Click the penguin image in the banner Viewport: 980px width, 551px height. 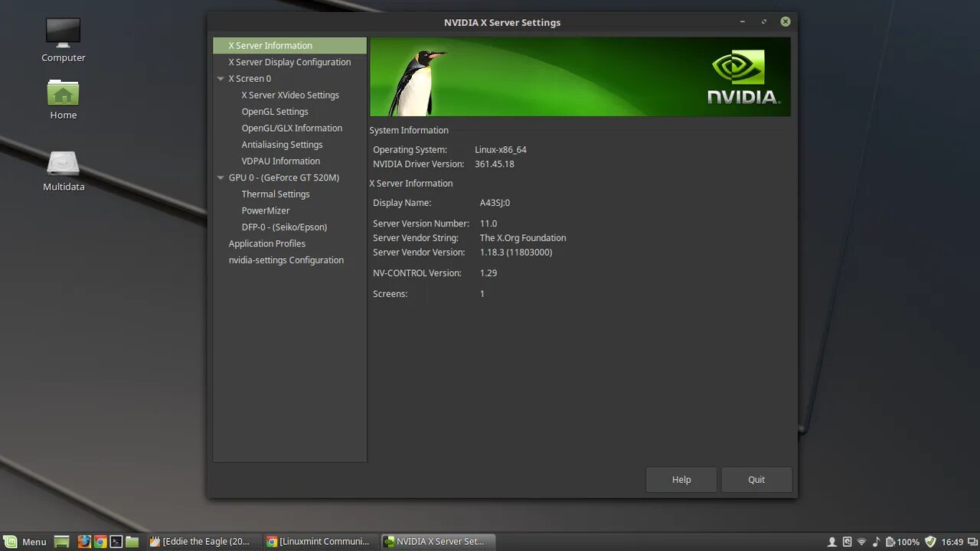click(x=416, y=82)
